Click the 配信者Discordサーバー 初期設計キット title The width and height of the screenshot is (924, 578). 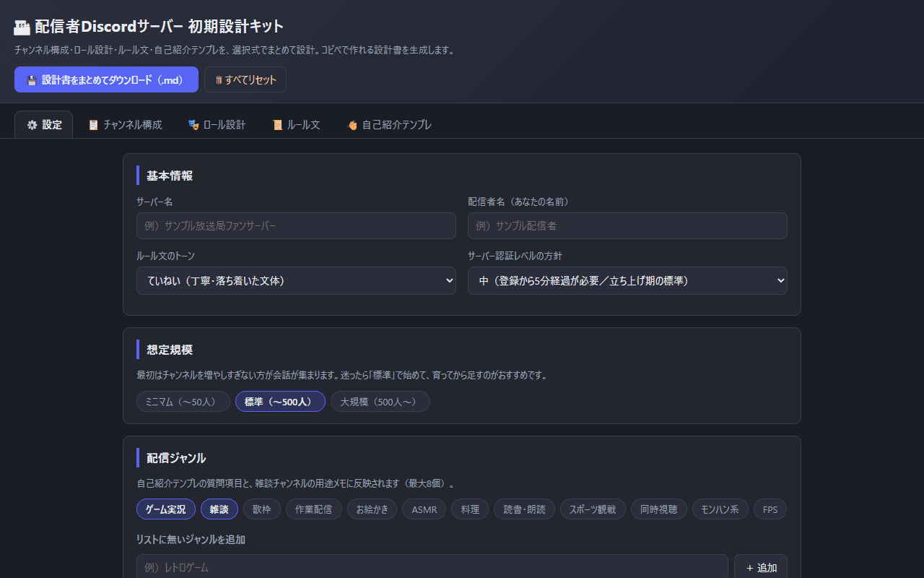click(160, 27)
